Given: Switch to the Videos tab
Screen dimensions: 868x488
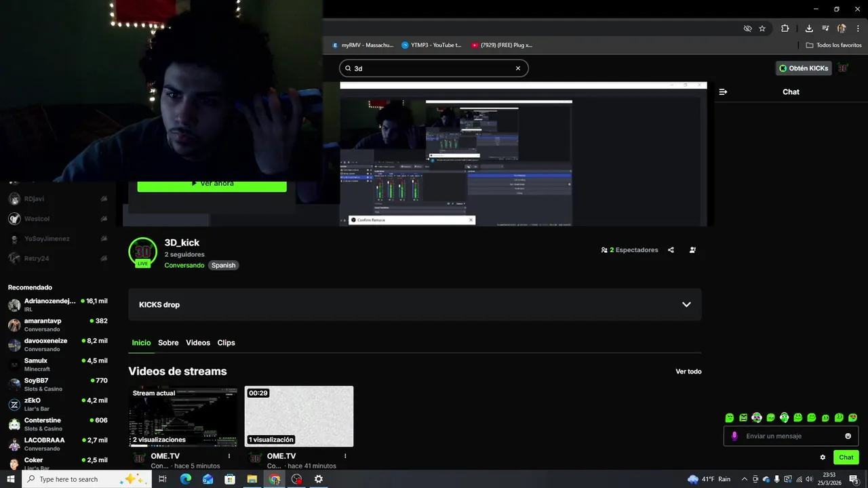Looking at the screenshot, I should point(198,343).
